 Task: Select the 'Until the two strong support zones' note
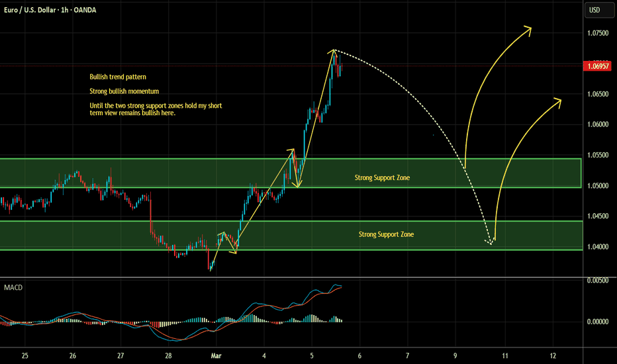coord(156,109)
